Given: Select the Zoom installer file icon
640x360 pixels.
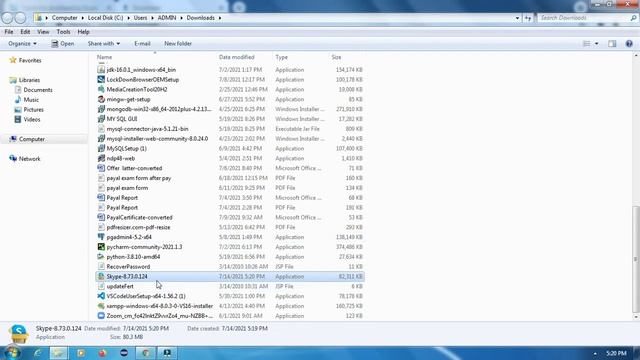Looking at the screenshot, I should 101,316.
